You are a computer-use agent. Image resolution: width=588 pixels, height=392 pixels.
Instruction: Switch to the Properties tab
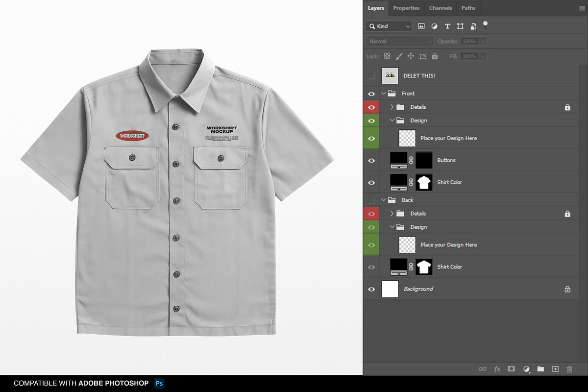406,8
